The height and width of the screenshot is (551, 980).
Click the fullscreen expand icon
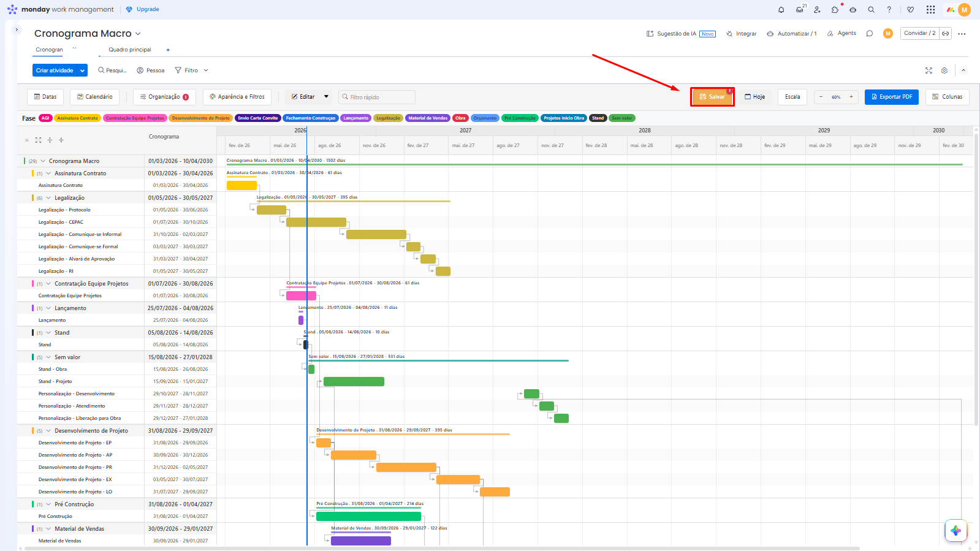[x=929, y=70]
